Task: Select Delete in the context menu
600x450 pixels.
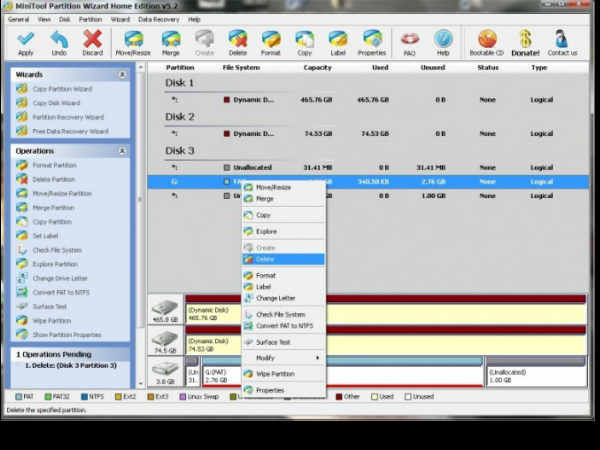Action: click(x=284, y=259)
